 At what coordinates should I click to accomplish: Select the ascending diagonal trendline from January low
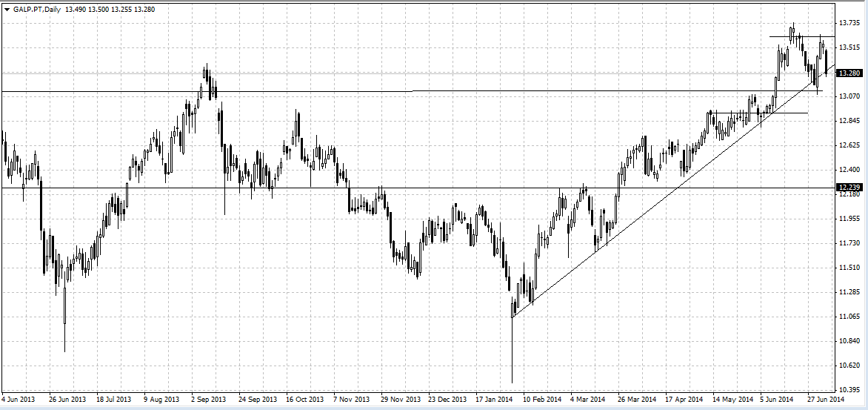point(672,192)
